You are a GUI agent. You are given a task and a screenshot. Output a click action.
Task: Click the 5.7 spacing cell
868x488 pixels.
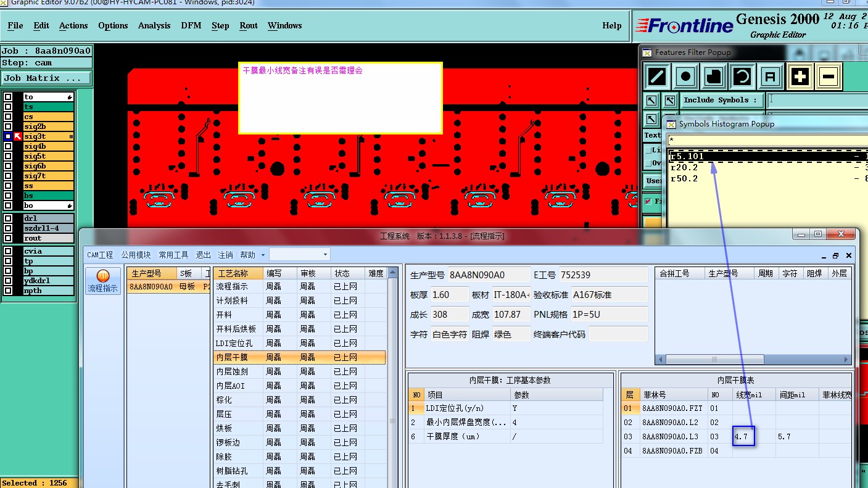(797, 437)
